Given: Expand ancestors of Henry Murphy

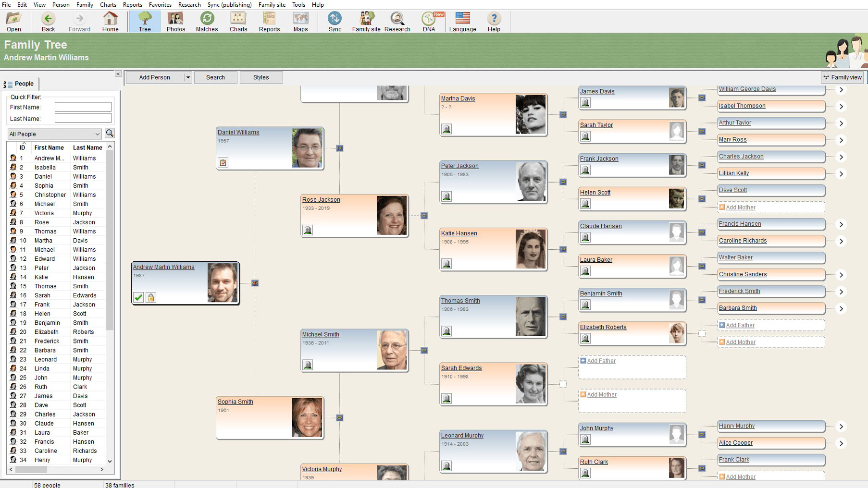Looking at the screenshot, I should (x=842, y=426).
